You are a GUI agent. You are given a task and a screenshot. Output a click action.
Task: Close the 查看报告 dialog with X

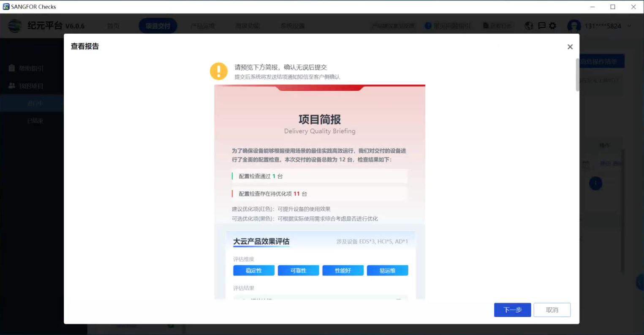570,47
